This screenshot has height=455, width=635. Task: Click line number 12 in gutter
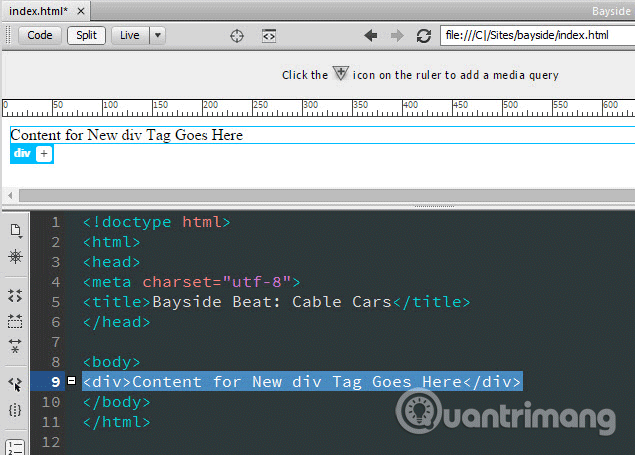pos(51,442)
